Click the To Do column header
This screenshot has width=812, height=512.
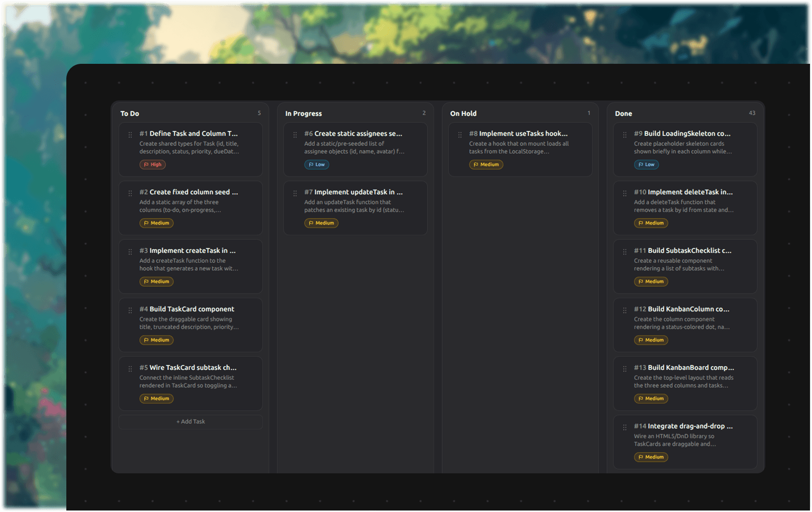coord(130,114)
